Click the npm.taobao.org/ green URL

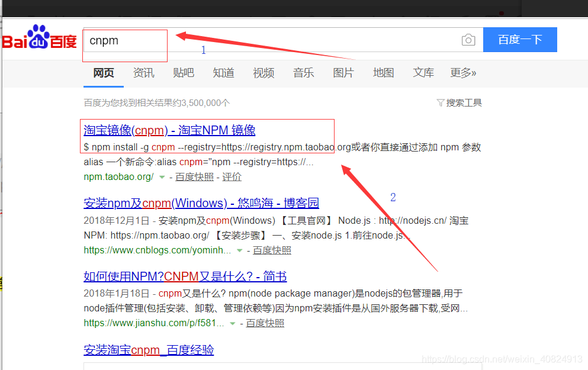[x=118, y=176]
